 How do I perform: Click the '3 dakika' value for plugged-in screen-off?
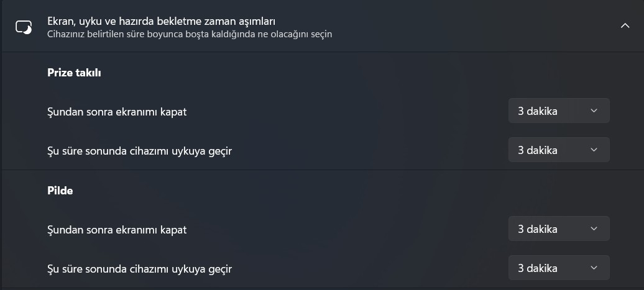click(x=537, y=111)
